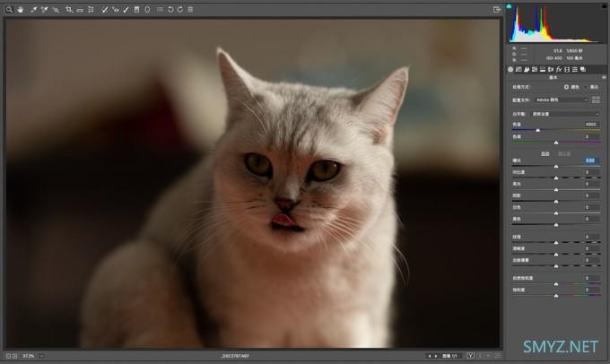
Task: Open the Adobe Color profile dropdown
Action: pos(562,100)
